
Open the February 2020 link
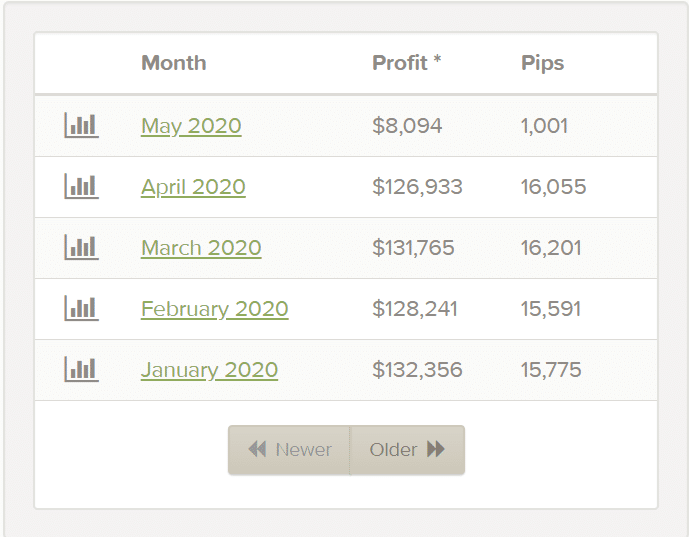(x=215, y=309)
